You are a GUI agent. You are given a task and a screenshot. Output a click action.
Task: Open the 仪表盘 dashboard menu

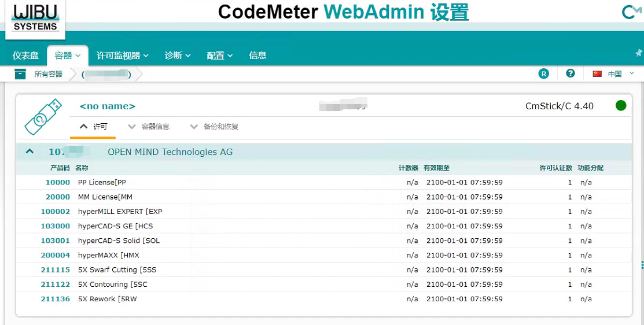click(25, 56)
